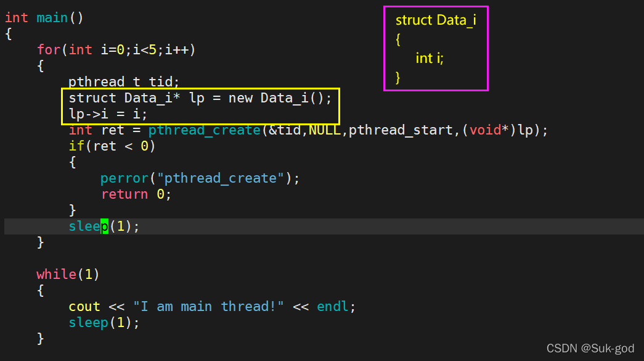Image resolution: width=644 pixels, height=361 pixels.
Task: Click the "for" keyword of the loop
Action: 49,50
